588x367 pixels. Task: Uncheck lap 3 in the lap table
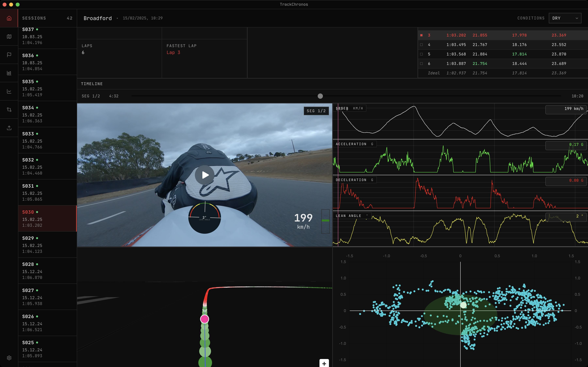point(421,35)
